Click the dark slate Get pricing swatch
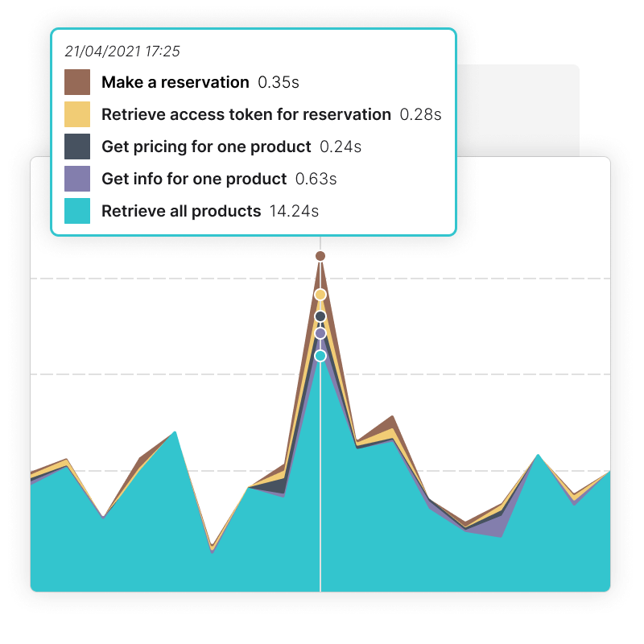The height and width of the screenshot is (644, 644). tap(77, 147)
